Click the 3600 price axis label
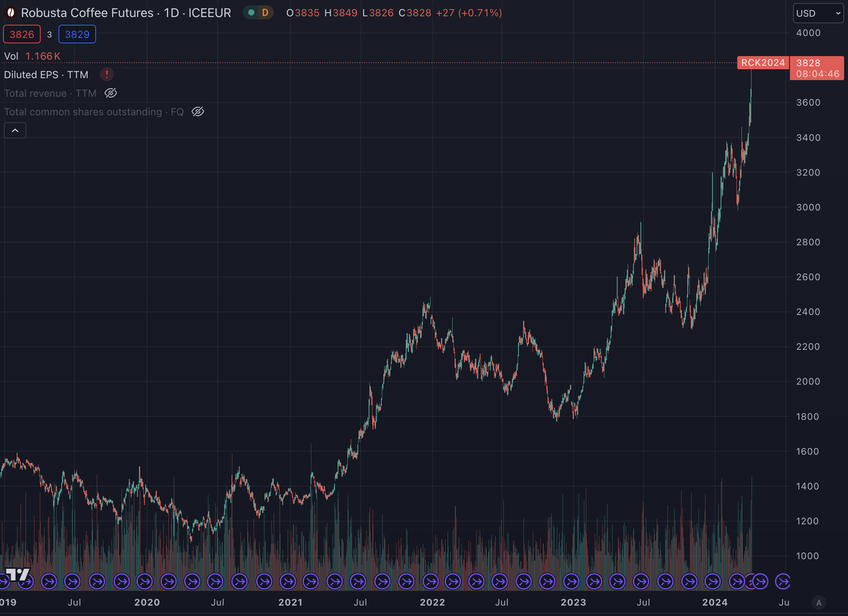Image resolution: width=848 pixels, height=616 pixels. pos(808,102)
